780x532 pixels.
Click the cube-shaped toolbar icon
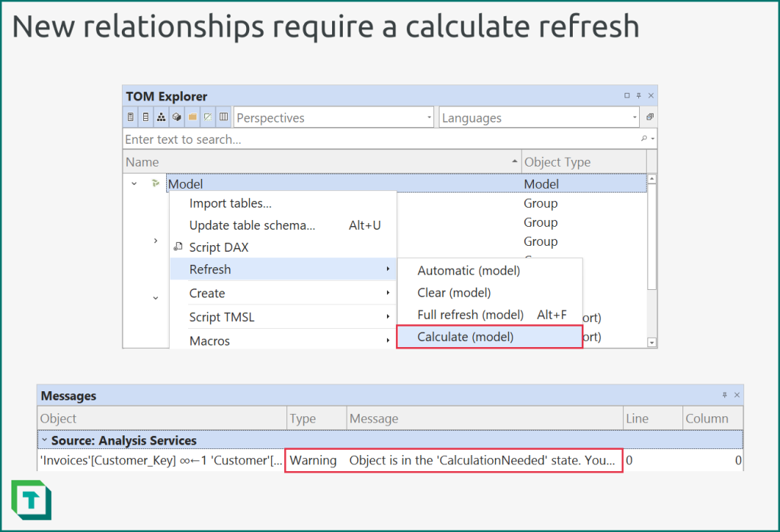click(176, 118)
